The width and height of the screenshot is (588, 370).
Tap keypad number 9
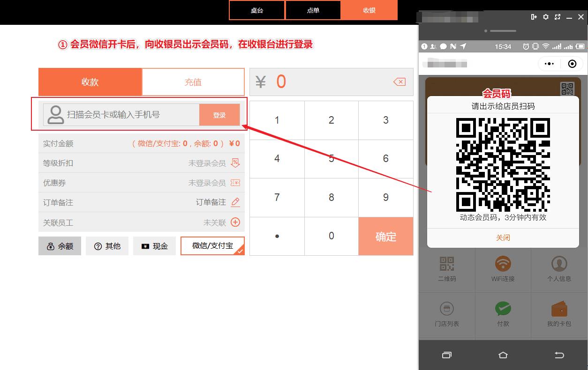pyautogui.click(x=386, y=197)
